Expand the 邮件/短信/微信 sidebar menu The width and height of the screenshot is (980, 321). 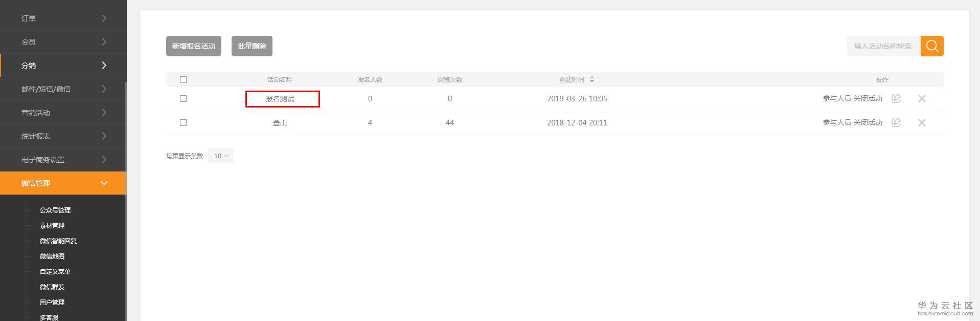63,89
